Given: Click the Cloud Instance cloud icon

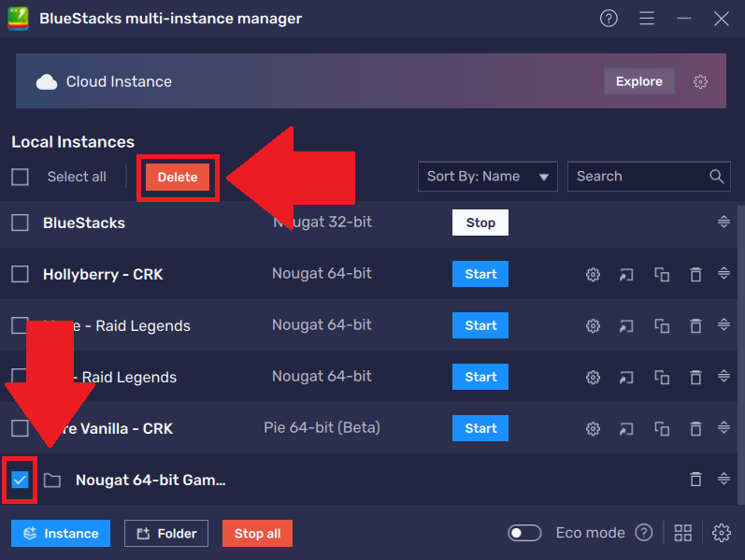Looking at the screenshot, I should [x=47, y=81].
